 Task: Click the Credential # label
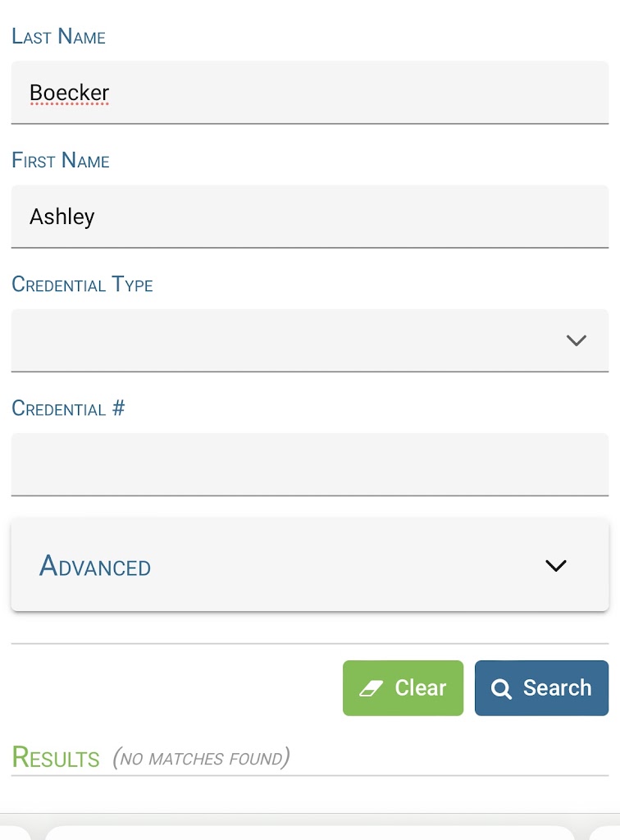[68, 409]
